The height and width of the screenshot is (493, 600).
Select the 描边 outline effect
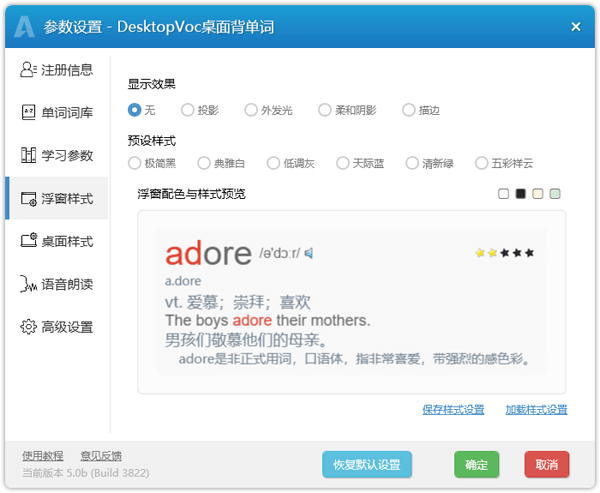point(421,110)
